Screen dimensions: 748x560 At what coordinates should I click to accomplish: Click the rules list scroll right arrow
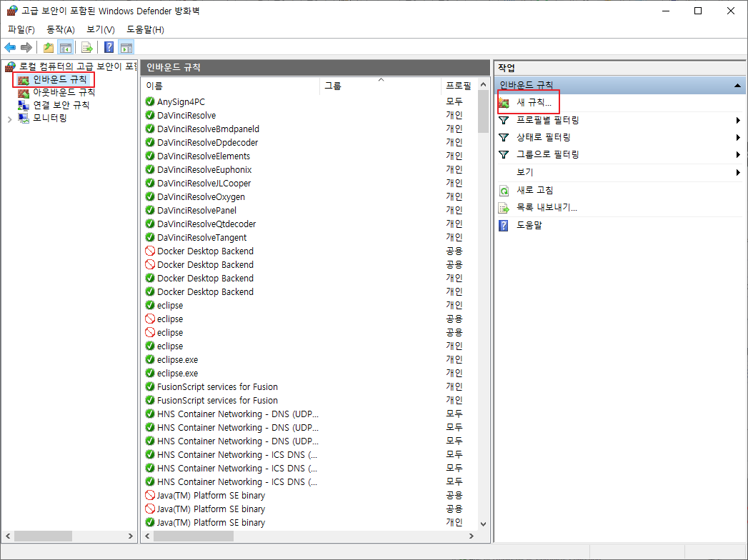point(472,536)
